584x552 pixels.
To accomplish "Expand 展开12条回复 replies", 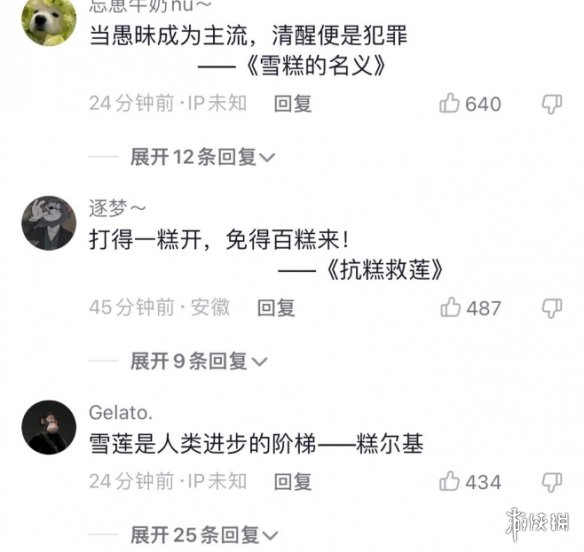I will (203, 157).
